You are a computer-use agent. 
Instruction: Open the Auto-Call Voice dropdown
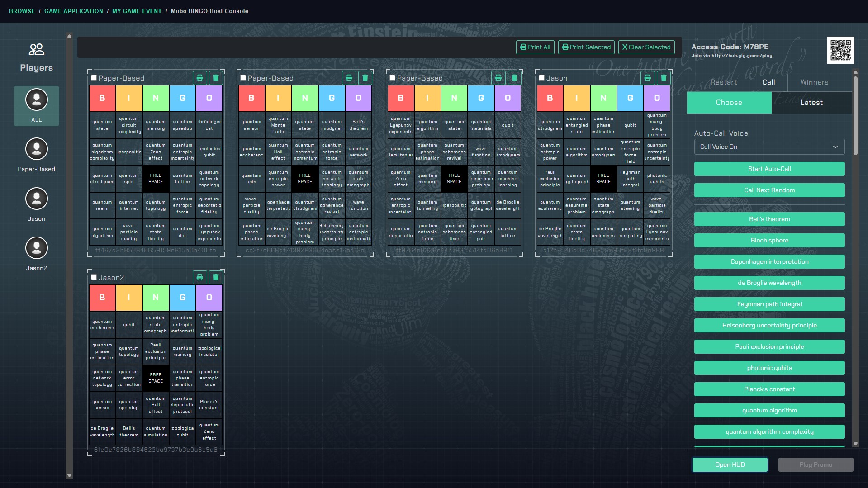tap(769, 147)
